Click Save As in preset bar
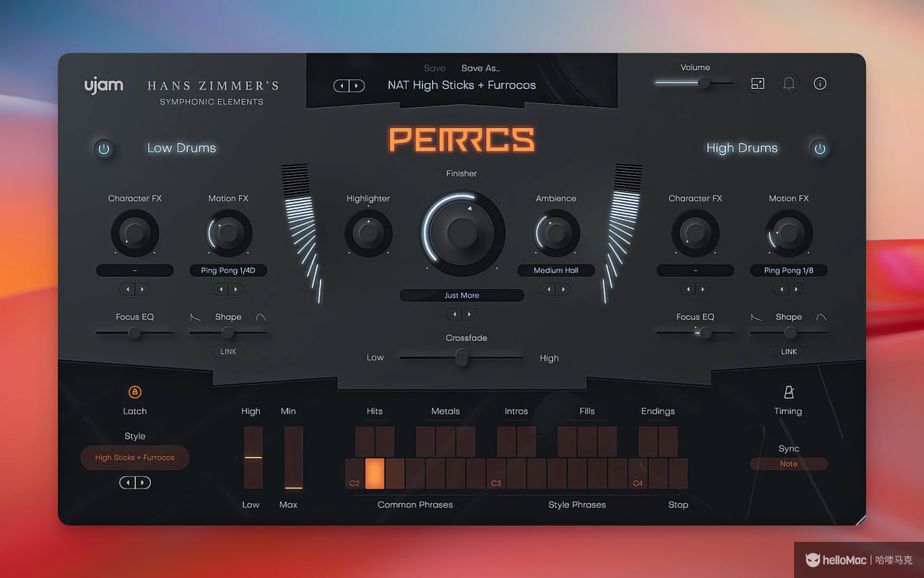Image resolution: width=924 pixels, height=578 pixels. (x=480, y=68)
